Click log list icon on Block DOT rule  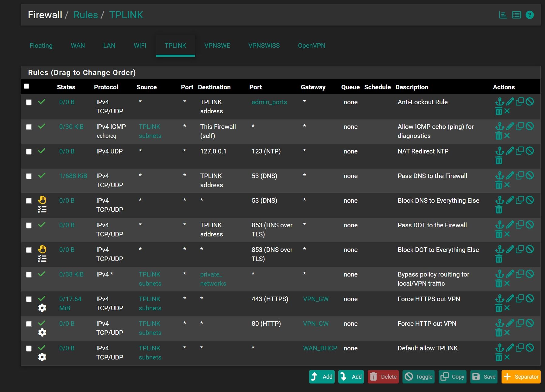click(42, 259)
